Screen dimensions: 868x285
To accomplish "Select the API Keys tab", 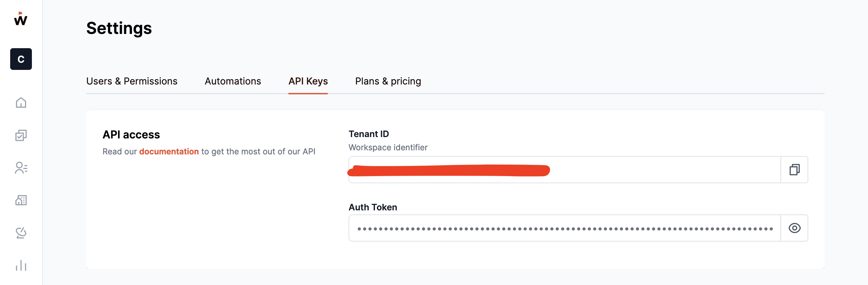I will click(308, 81).
